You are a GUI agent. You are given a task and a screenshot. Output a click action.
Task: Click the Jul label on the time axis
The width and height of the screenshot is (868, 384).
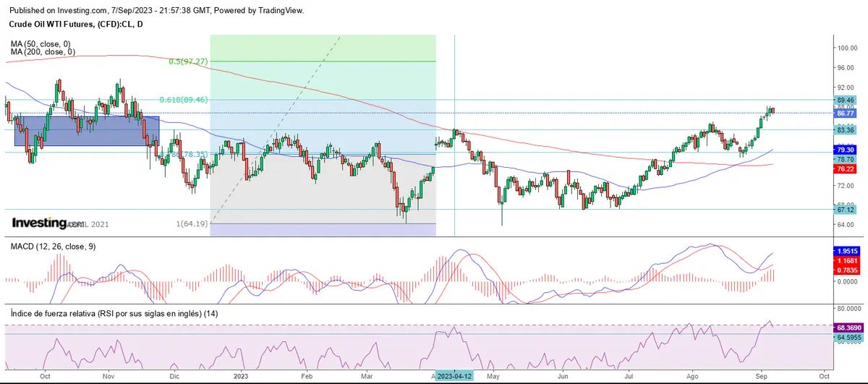point(630,377)
